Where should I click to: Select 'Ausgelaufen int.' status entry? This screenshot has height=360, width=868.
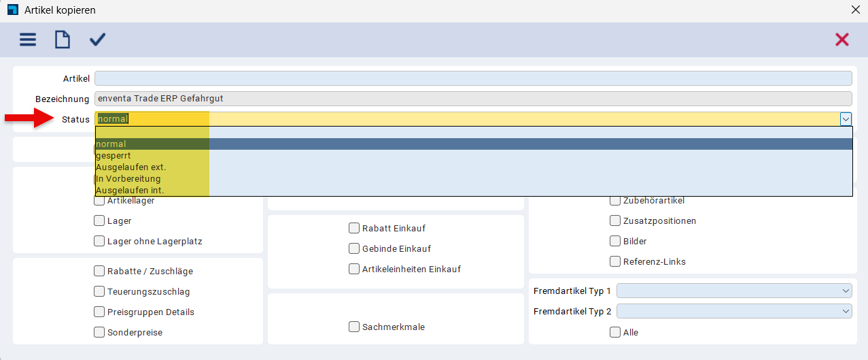tap(130, 190)
